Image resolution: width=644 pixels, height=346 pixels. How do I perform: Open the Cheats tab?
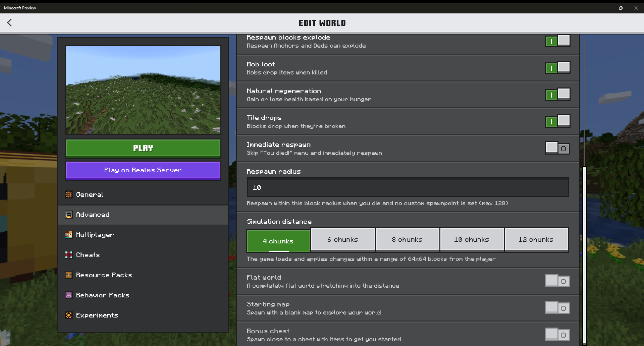pos(143,255)
